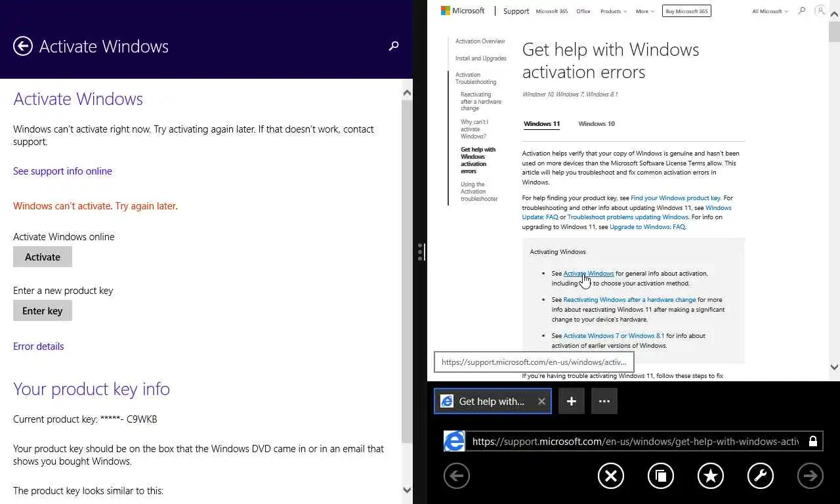Expand the All Microsoft dropdown
This screenshot has height=504, width=840.
tap(770, 11)
